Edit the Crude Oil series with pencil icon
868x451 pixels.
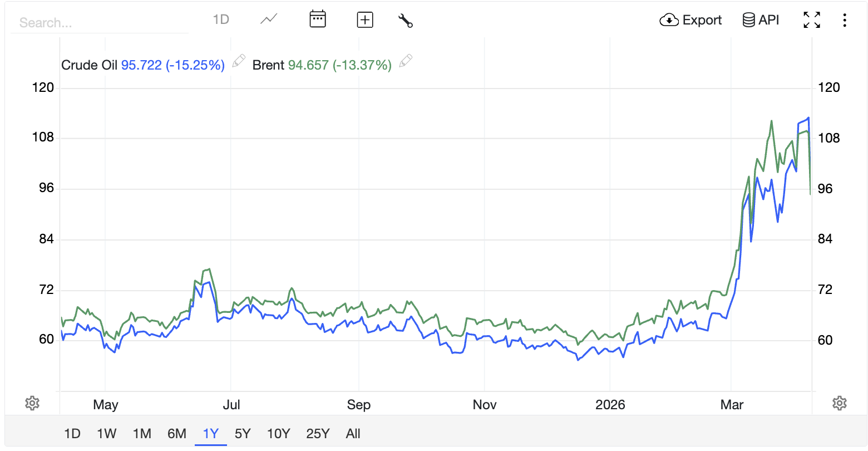point(238,61)
